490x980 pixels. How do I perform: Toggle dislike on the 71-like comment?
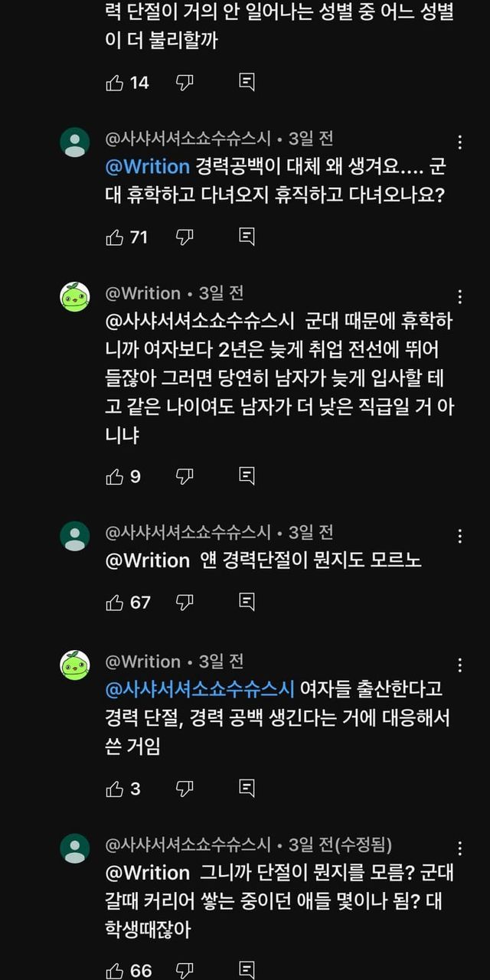(185, 237)
